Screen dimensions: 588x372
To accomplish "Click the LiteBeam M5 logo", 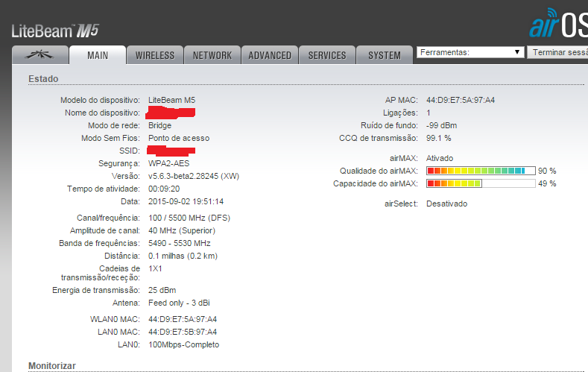I will 55,31.
